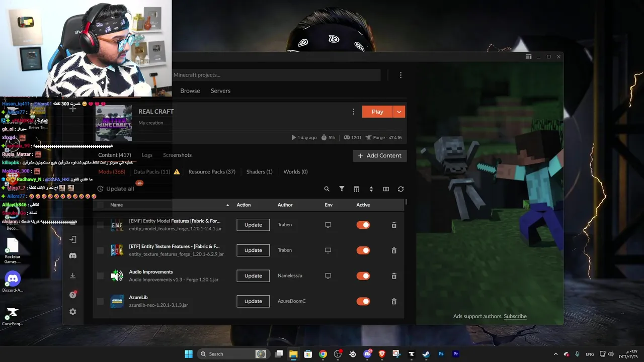Open the Rockstar Games desktop shortcut
This screenshot has height=362, width=644.
coord(13,250)
